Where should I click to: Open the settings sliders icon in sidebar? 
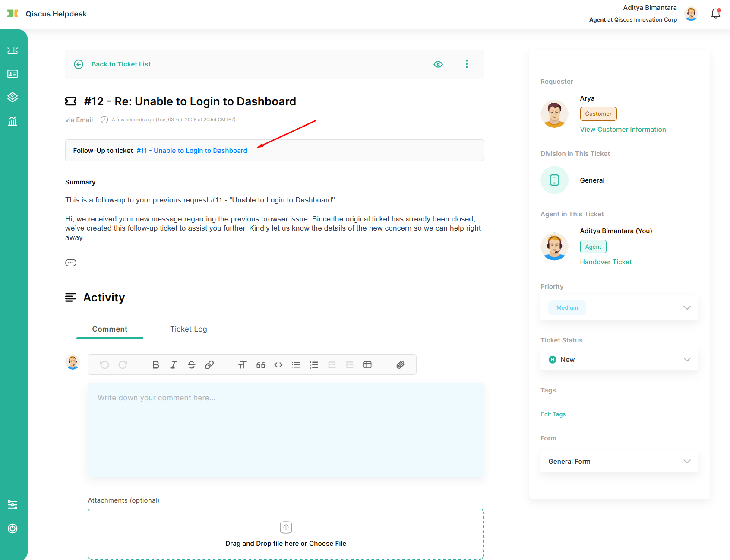[13, 505]
